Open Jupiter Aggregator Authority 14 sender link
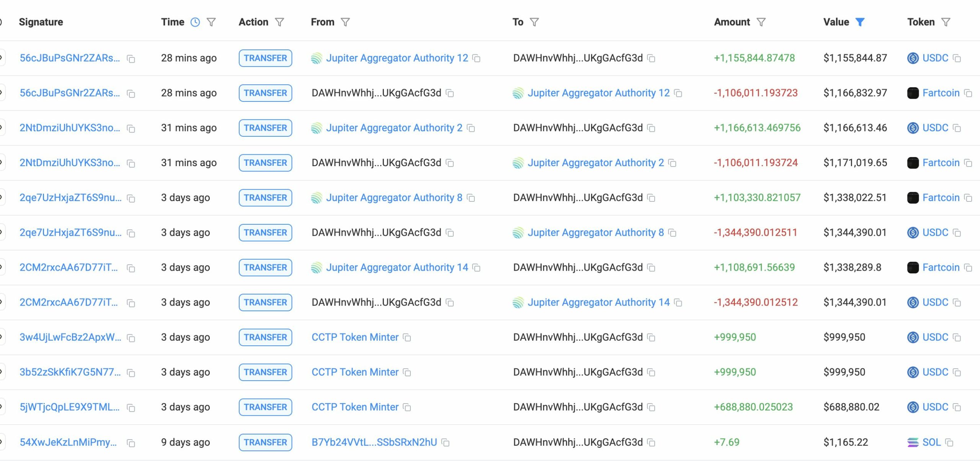Screen dimensions: 980x461 (397, 267)
